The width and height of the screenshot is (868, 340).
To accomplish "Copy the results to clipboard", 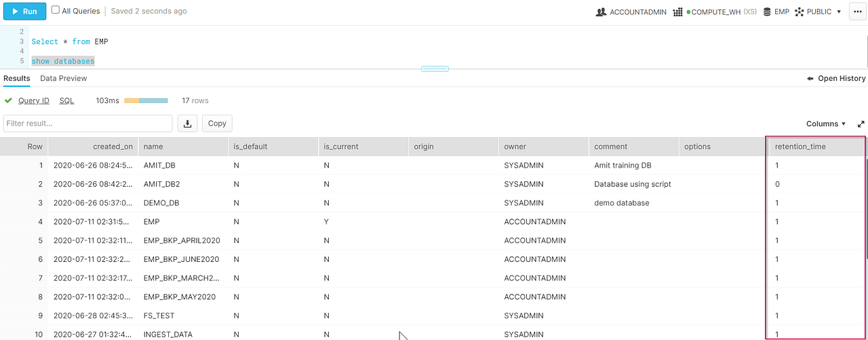I will click(x=217, y=123).
